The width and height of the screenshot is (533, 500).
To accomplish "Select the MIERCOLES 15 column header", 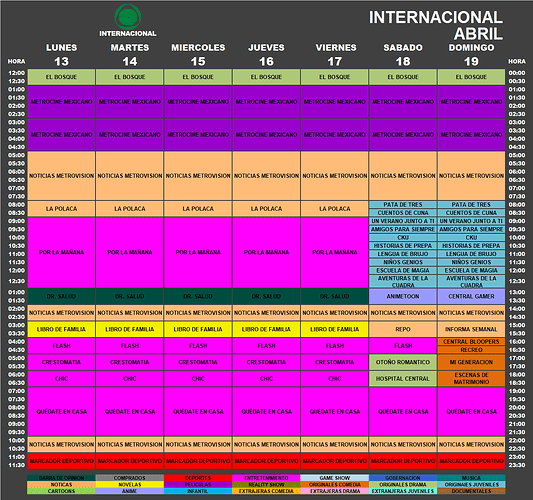I will point(198,54).
